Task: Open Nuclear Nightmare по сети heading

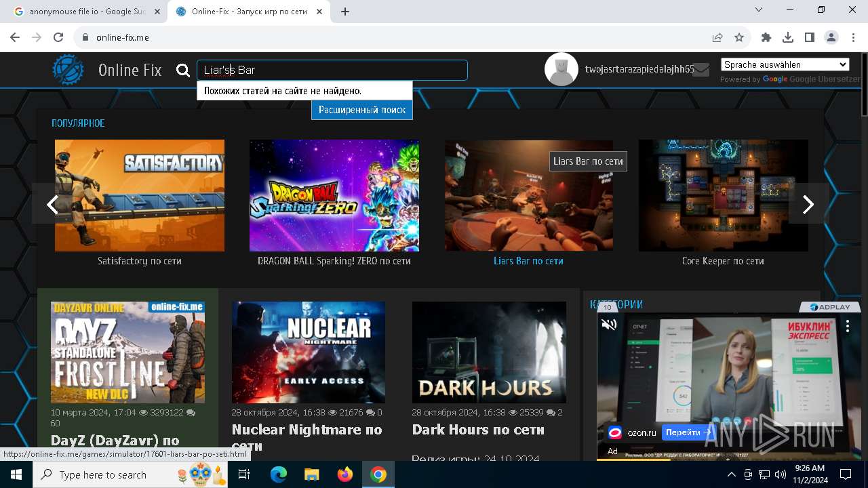Action: point(307,438)
